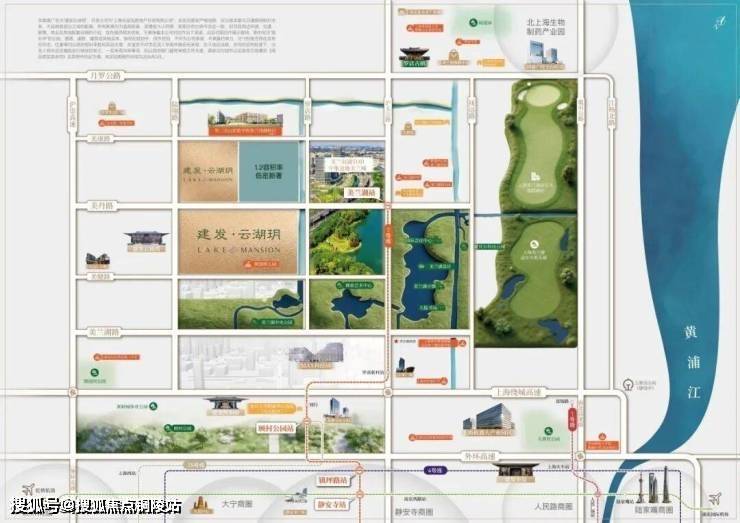Image resolution: width=740 pixels, height=523 pixels.
Task: Click the green 顾村公园 park badge
Action: point(179,428)
